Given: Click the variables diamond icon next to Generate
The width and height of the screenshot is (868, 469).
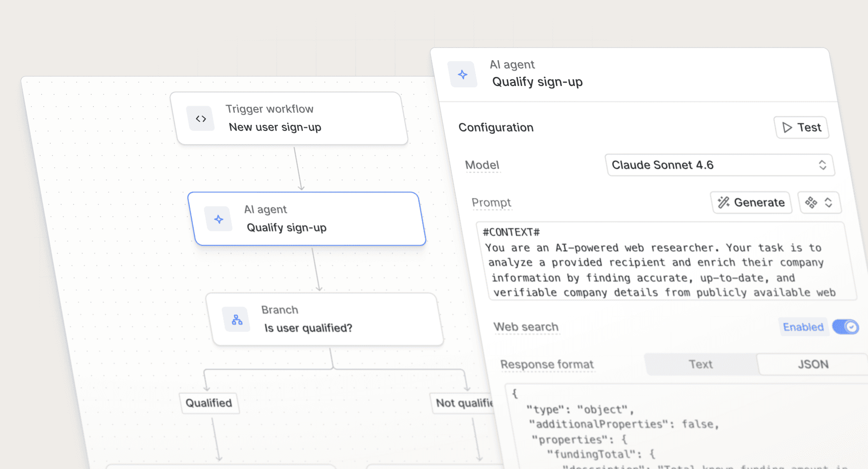Looking at the screenshot, I should [x=811, y=202].
